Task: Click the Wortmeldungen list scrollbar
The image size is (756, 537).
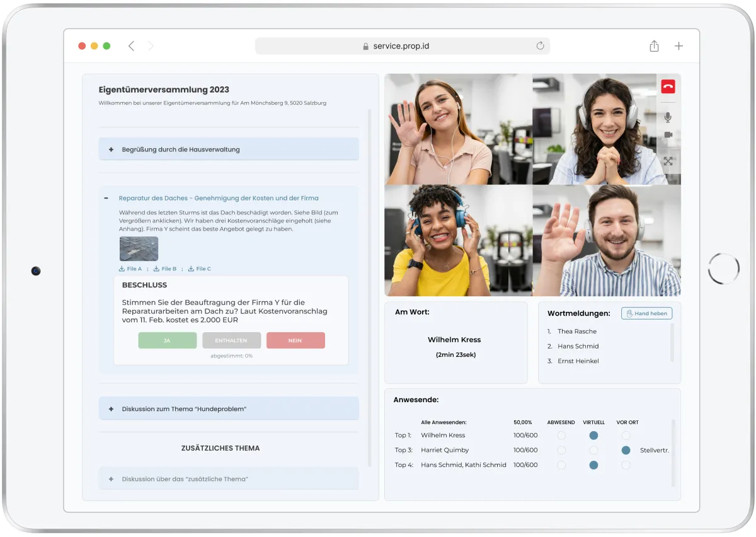Action: pyautogui.click(x=672, y=342)
